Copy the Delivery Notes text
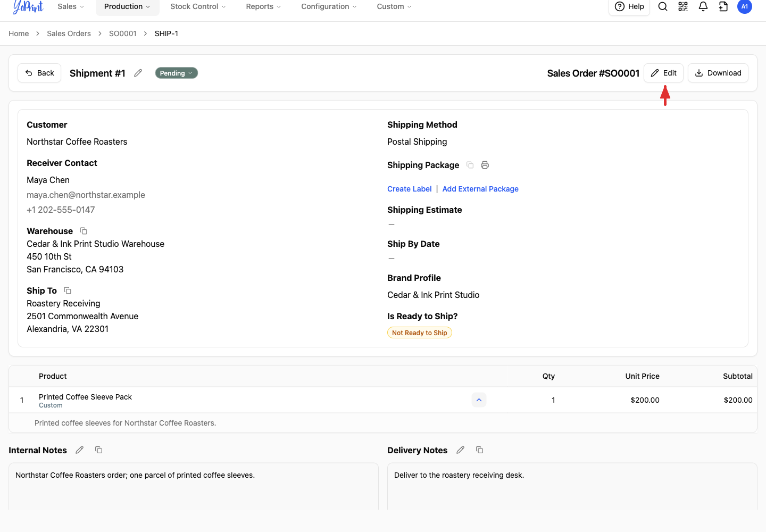This screenshot has width=766, height=532. point(480,450)
